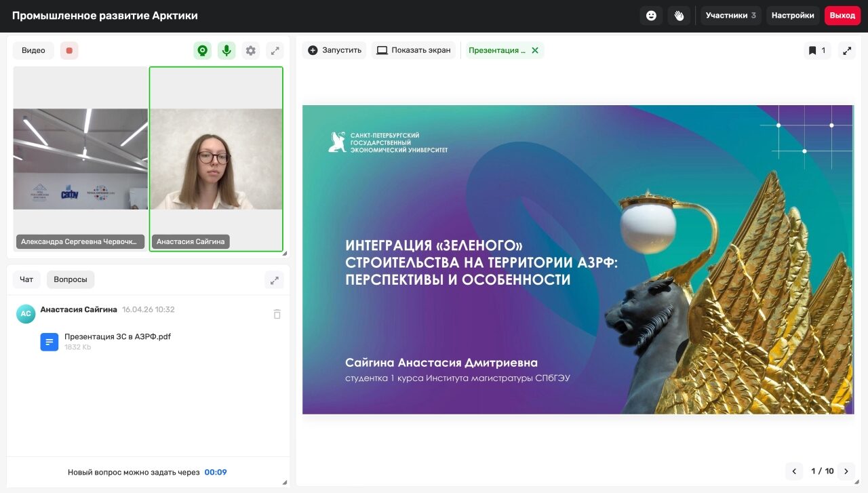The height and width of the screenshot is (493, 868).
Task: Open the emoji reactions picker
Action: click(x=651, y=15)
